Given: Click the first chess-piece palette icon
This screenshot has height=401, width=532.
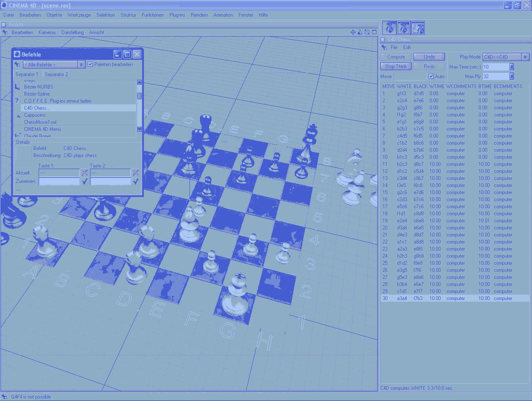Looking at the screenshot, I should coord(389,28).
